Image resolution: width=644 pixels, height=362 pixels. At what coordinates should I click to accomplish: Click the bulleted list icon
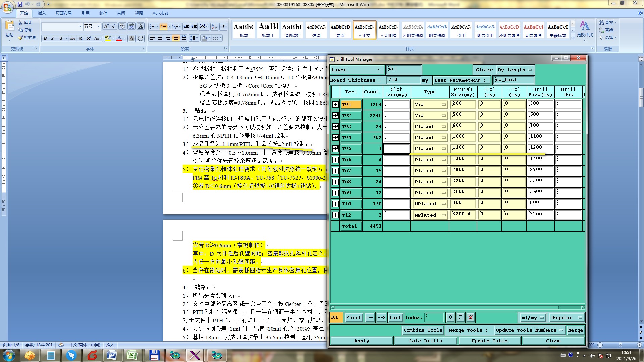point(152,27)
